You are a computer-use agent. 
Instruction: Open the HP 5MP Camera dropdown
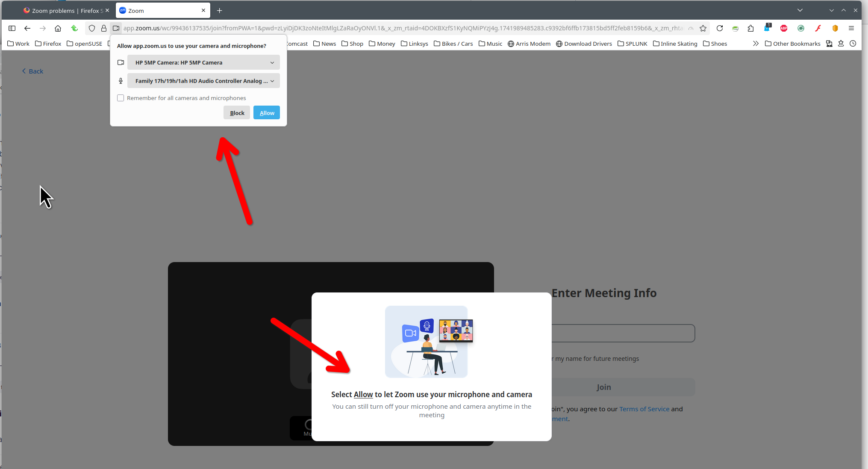tap(203, 62)
